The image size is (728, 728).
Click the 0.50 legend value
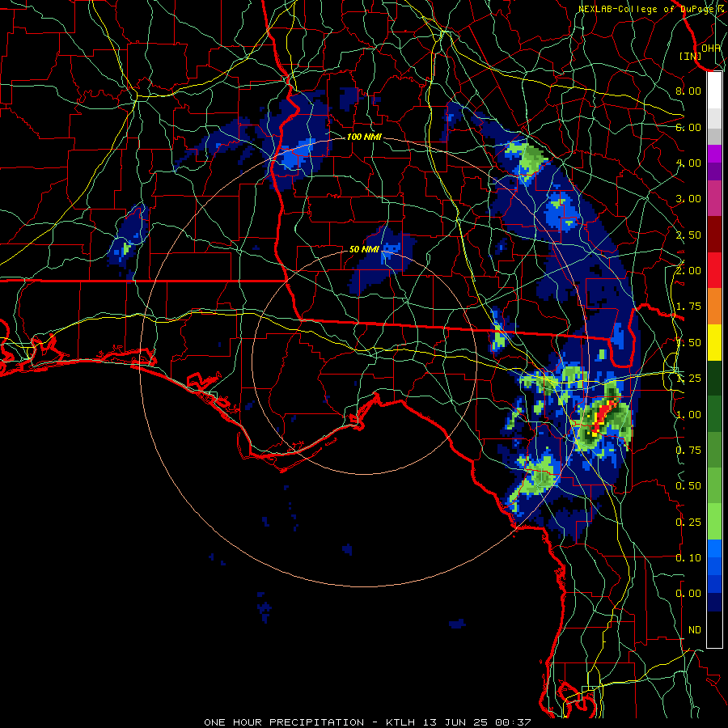click(x=688, y=486)
